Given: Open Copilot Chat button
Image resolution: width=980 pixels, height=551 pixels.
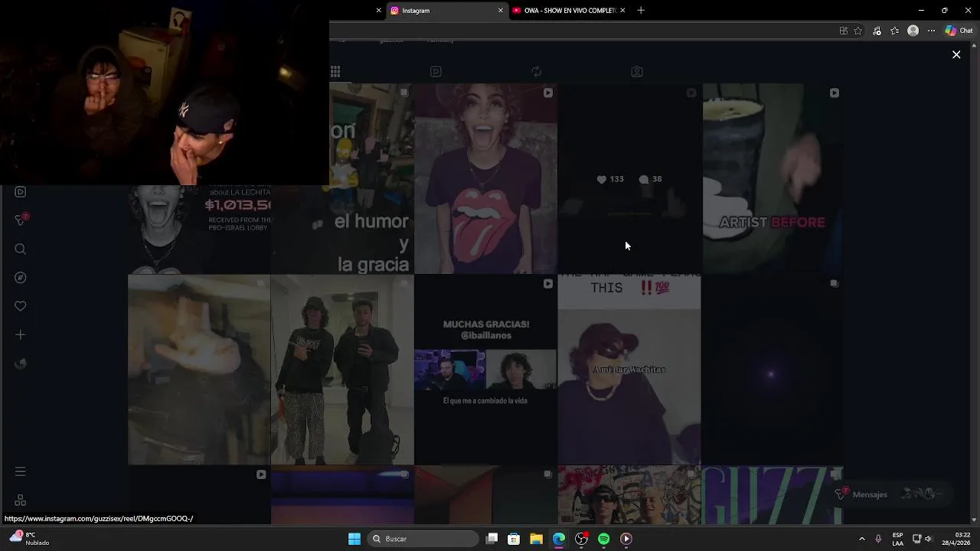Looking at the screenshot, I should pyautogui.click(x=959, y=31).
